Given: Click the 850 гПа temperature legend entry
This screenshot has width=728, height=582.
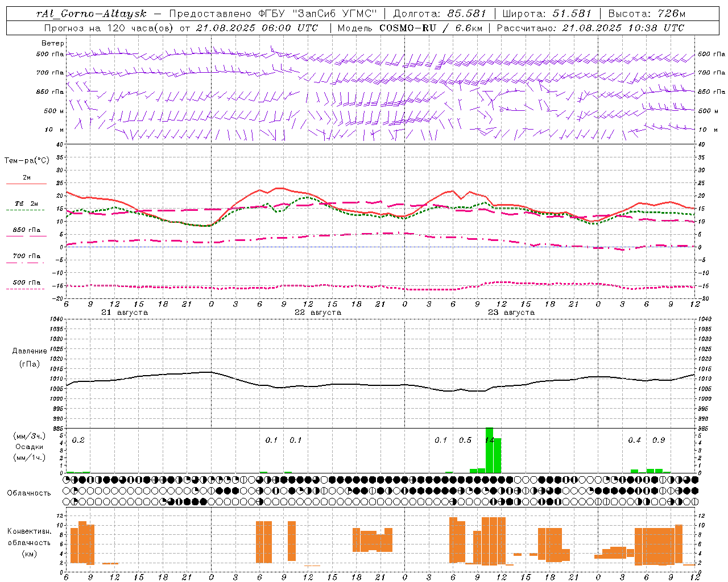Looking at the screenshot, I should tap(27, 230).
